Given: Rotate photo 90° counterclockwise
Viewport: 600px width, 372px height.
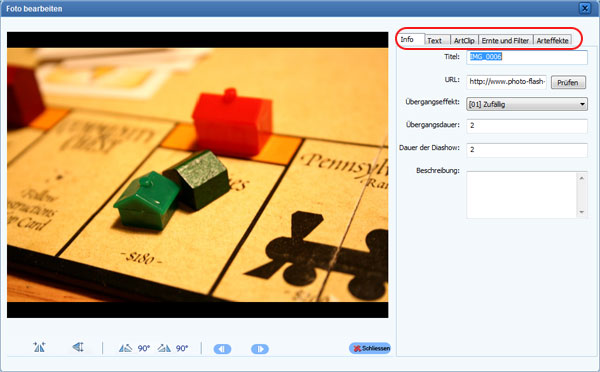Looking at the screenshot, I should point(134,348).
